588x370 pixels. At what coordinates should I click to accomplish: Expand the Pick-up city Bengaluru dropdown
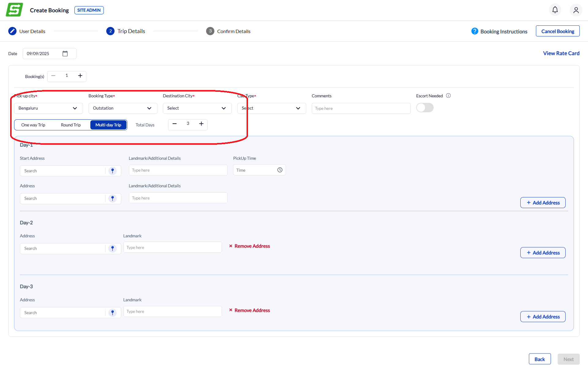tap(48, 108)
